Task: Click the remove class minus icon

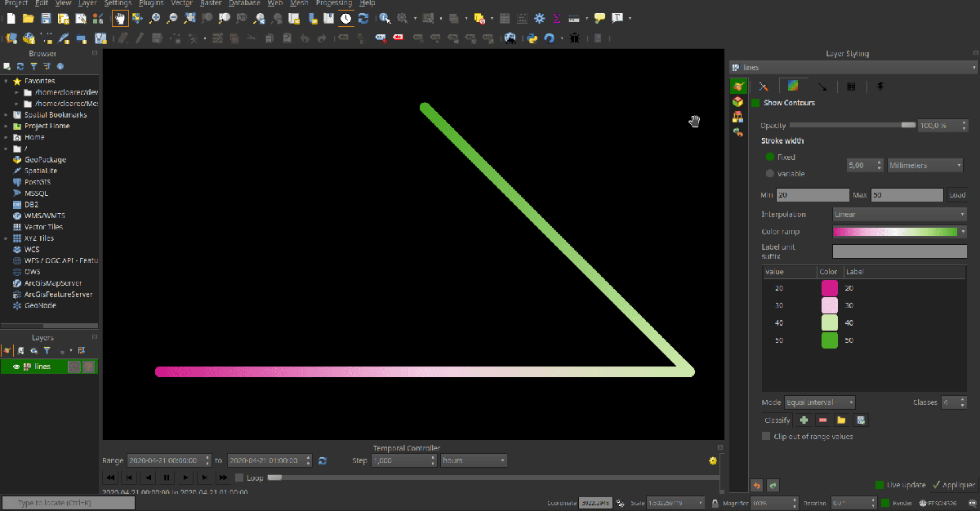Action: coord(822,420)
